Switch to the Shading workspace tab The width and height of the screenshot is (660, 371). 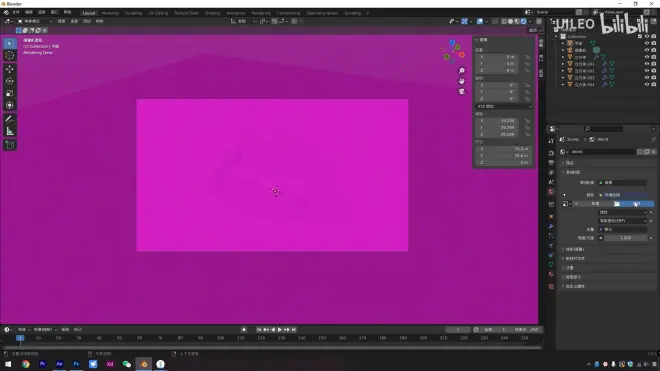[x=212, y=13]
